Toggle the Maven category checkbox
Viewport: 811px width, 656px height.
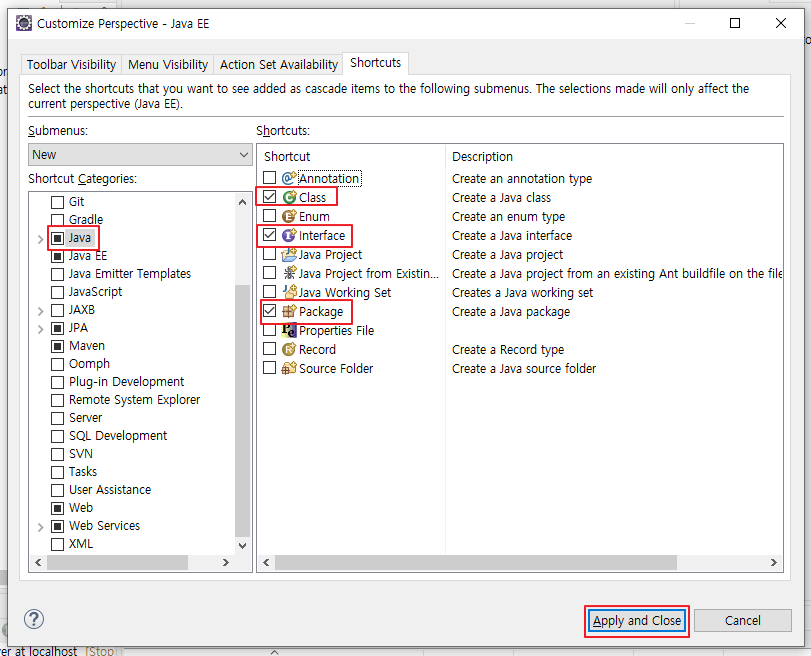(x=57, y=346)
